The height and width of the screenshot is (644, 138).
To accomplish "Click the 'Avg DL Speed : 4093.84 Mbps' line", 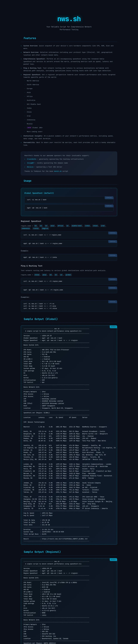I will click(x=38, y=513).
